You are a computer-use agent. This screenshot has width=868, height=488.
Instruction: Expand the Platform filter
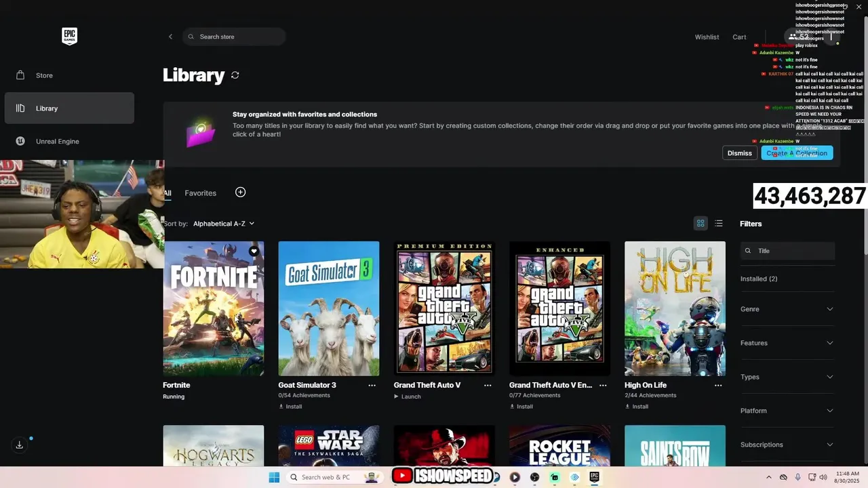pyautogui.click(x=787, y=411)
